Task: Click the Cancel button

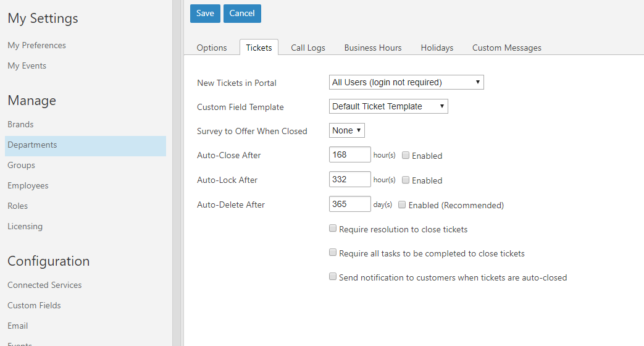Action: (x=242, y=14)
